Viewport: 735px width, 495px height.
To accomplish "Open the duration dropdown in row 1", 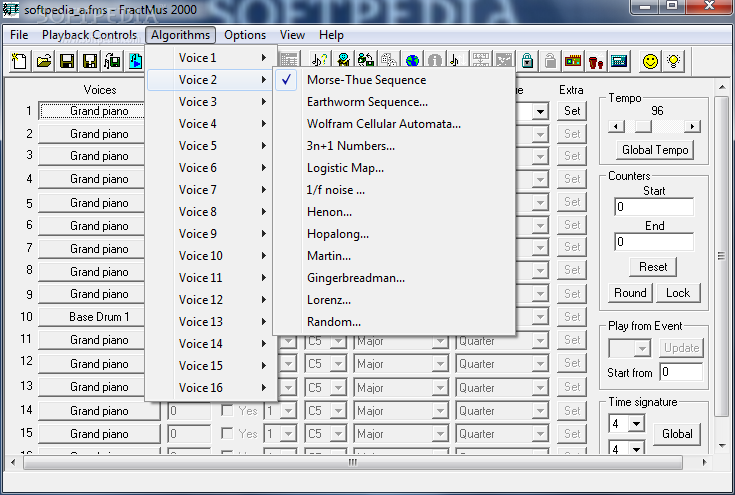I will coord(540,112).
